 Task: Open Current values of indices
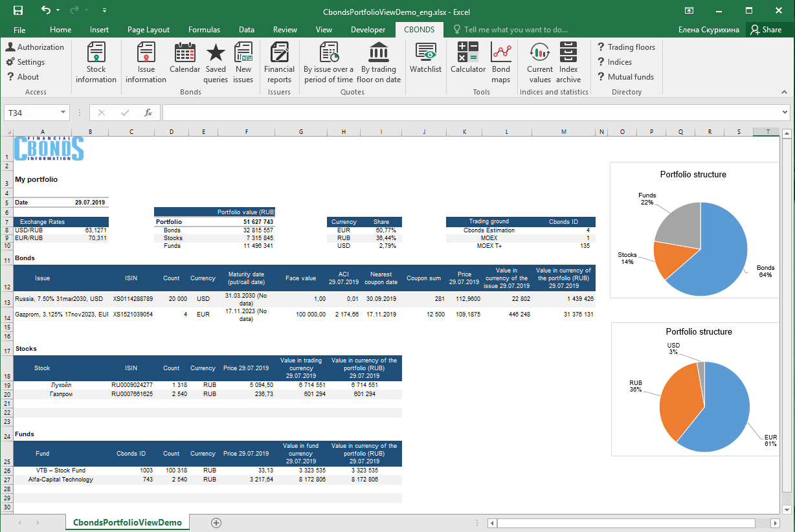coord(540,63)
